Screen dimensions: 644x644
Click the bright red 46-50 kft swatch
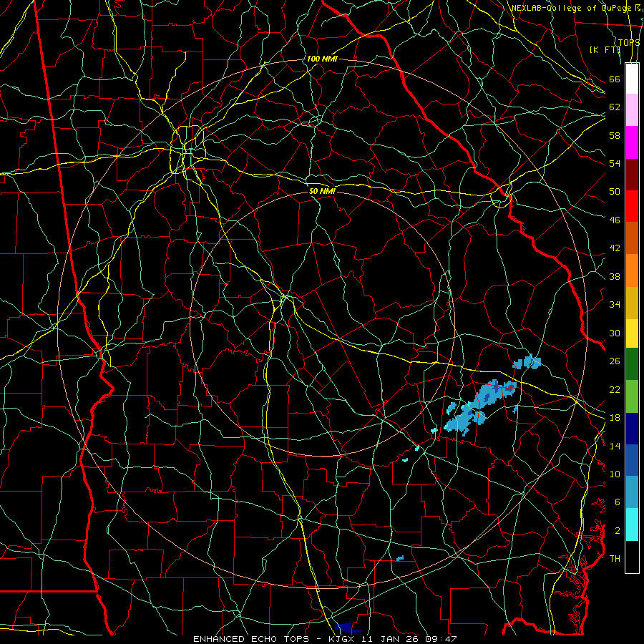pos(632,206)
